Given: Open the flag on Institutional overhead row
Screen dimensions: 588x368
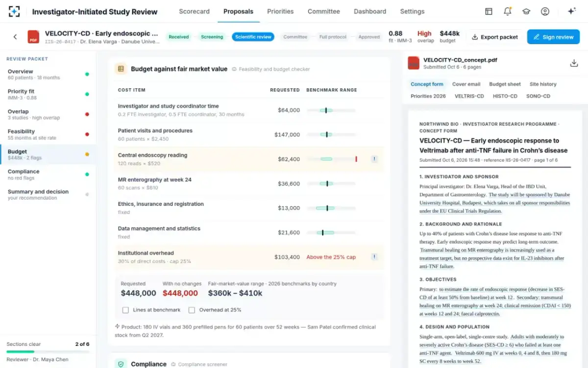Looking at the screenshot, I should (x=374, y=257).
